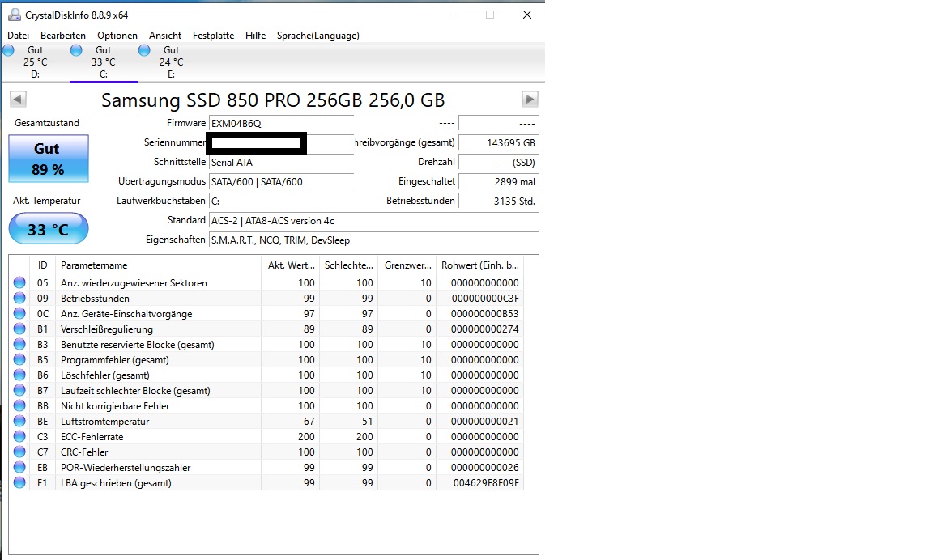Click Betriebsstunden value 3135 Std.

click(x=499, y=201)
